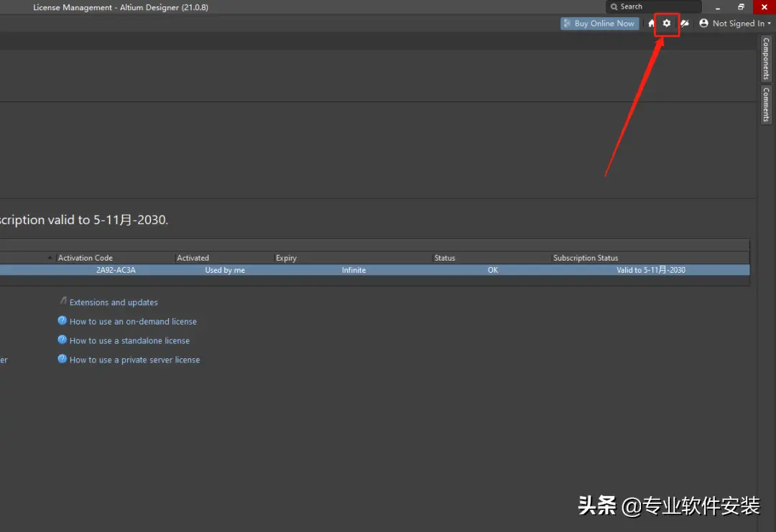Open the Not Signed In dropdown
The height and width of the screenshot is (532, 776).
(x=735, y=23)
